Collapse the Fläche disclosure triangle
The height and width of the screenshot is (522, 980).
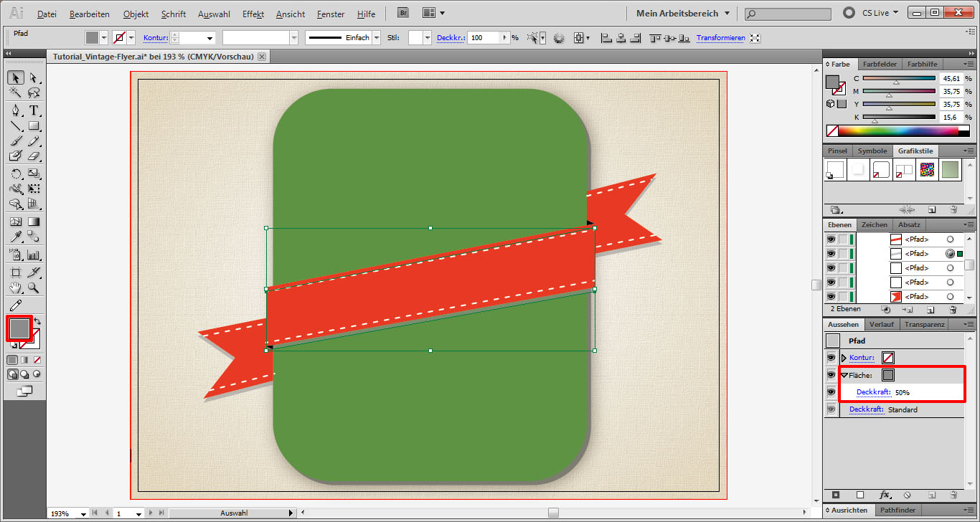844,375
